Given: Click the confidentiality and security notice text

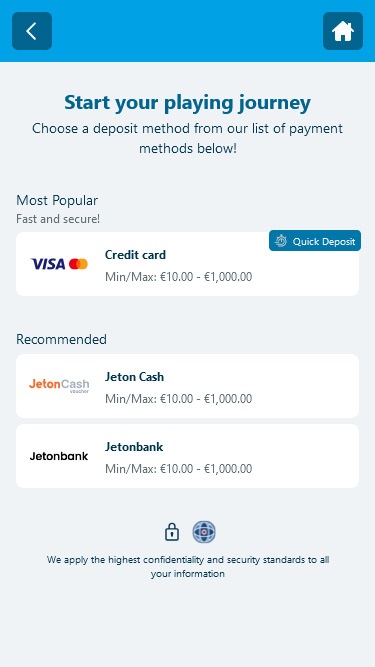Looking at the screenshot, I should (x=188, y=567).
